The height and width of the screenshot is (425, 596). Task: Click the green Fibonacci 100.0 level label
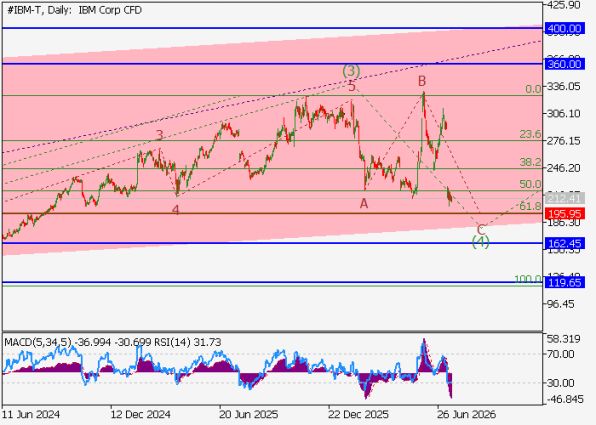point(528,280)
